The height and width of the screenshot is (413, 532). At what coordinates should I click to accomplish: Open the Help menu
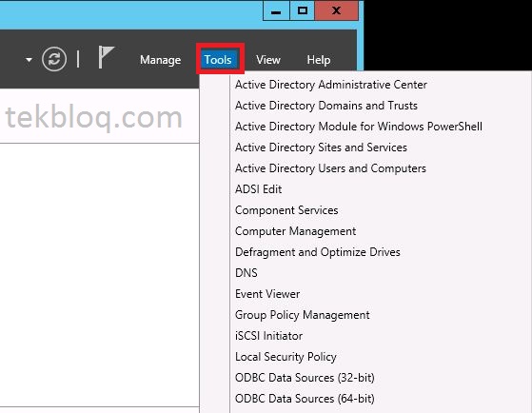tap(319, 60)
